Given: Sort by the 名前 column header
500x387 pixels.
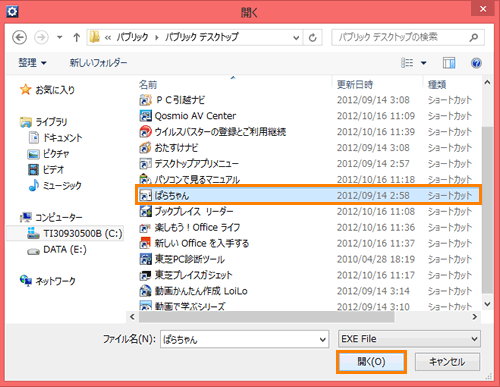Looking at the screenshot, I should tap(148, 84).
